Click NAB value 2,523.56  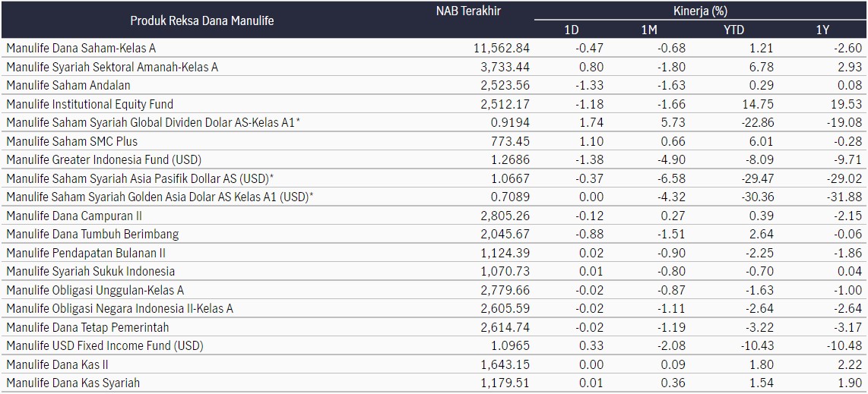click(x=506, y=86)
